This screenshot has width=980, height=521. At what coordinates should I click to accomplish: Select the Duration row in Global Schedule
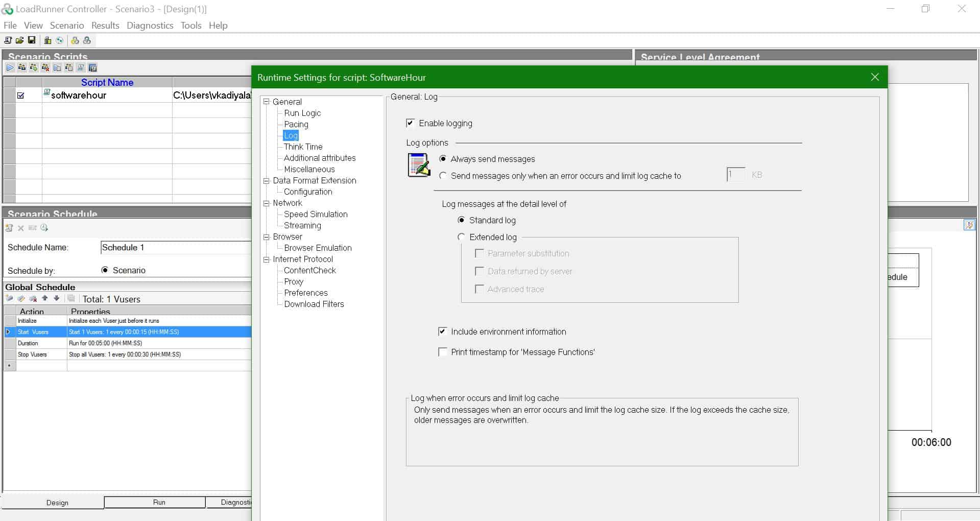(x=128, y=343)
